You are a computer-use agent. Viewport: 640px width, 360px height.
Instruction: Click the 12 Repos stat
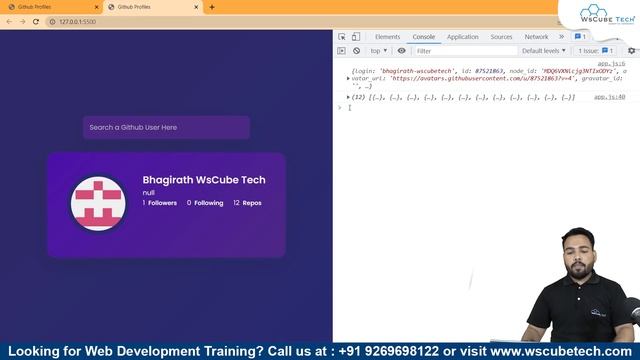coord(247,203)
